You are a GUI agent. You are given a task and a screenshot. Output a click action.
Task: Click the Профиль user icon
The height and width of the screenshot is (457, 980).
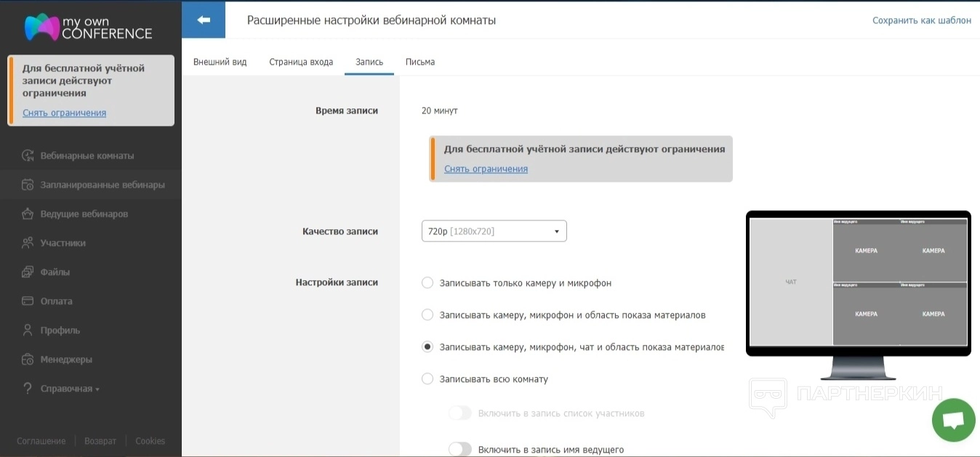click(x=28, y=330)
